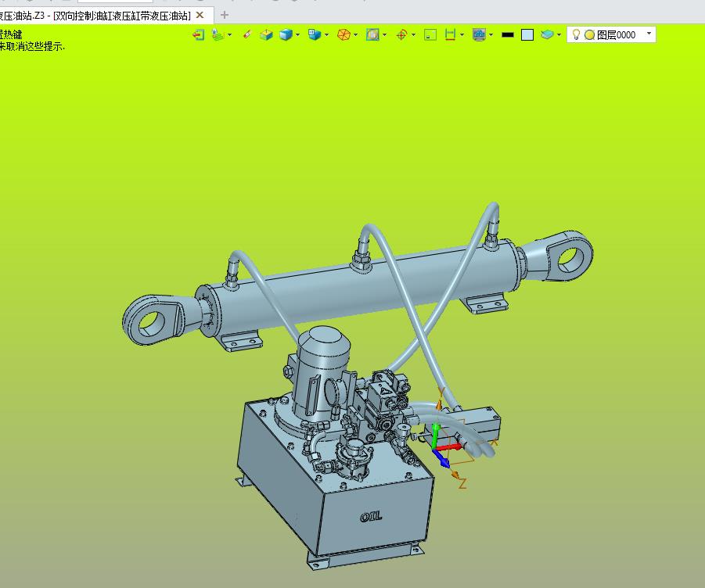Click the orange wireframe polyhedron icon

(x=344, y=34)
